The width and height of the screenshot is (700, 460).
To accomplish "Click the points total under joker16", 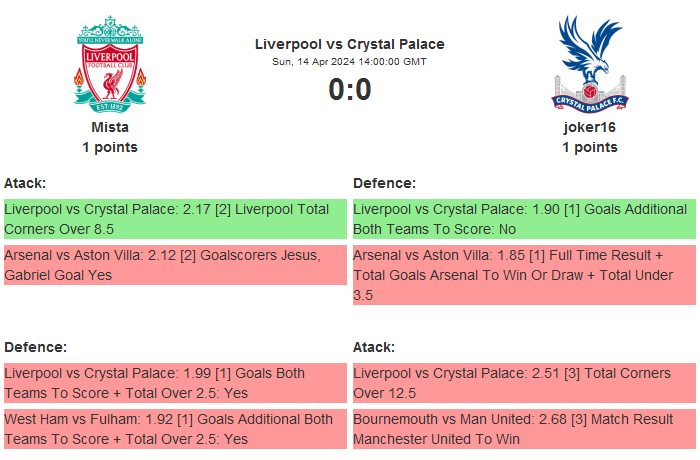I will coord(589,147).
